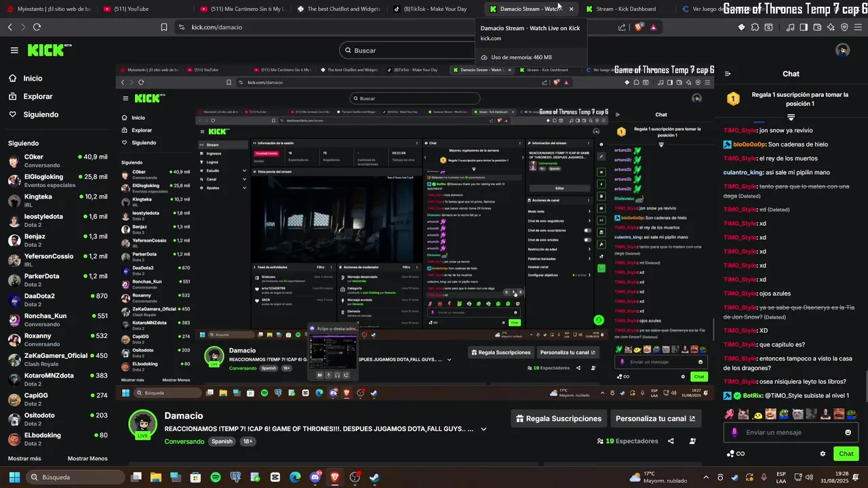Open the profile avatar menu in Kick header
868x488 pixels.
point(842,50)
